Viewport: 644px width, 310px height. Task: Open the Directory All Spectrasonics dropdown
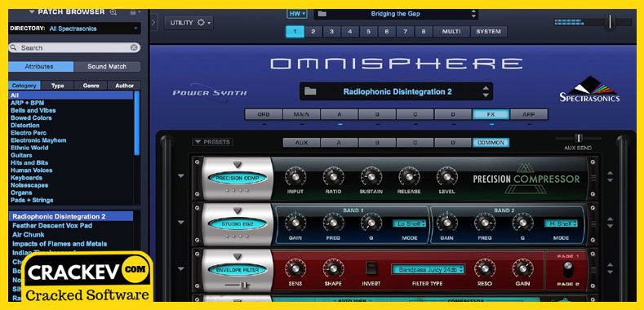coord(95,29)
